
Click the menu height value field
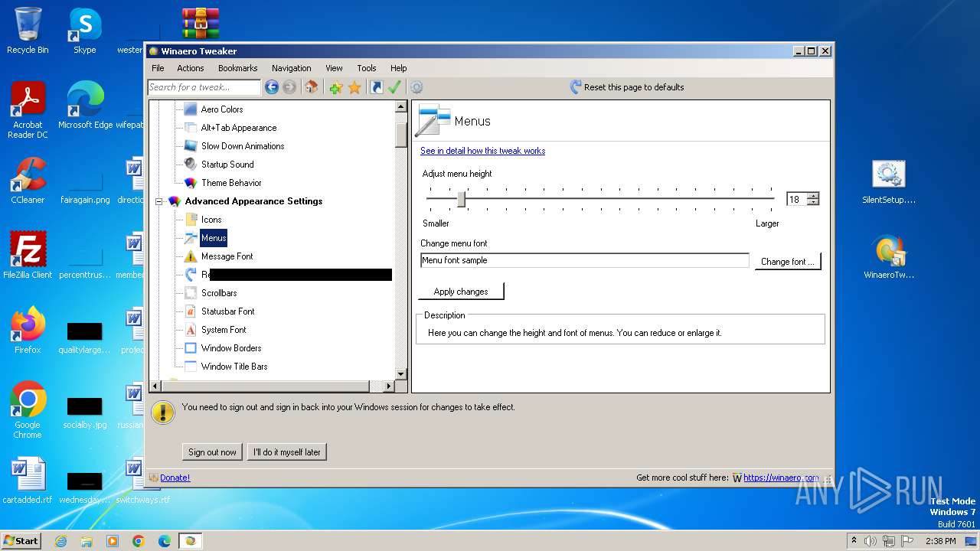(x=796, y=199)
